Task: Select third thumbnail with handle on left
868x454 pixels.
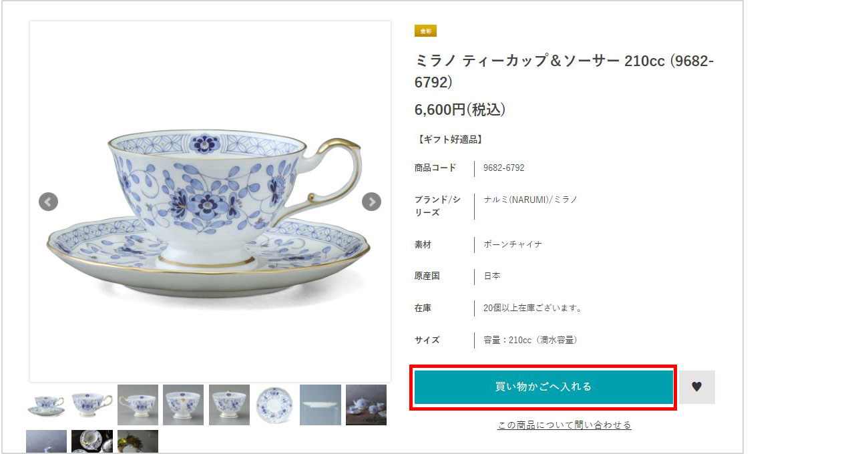Action: click(x=138, y=405)
